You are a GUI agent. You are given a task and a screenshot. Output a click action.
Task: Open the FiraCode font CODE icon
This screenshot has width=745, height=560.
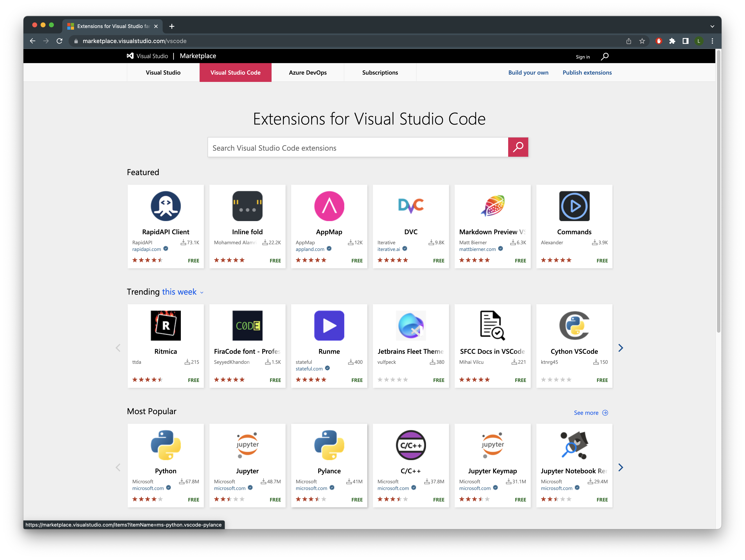coord(247,325)
